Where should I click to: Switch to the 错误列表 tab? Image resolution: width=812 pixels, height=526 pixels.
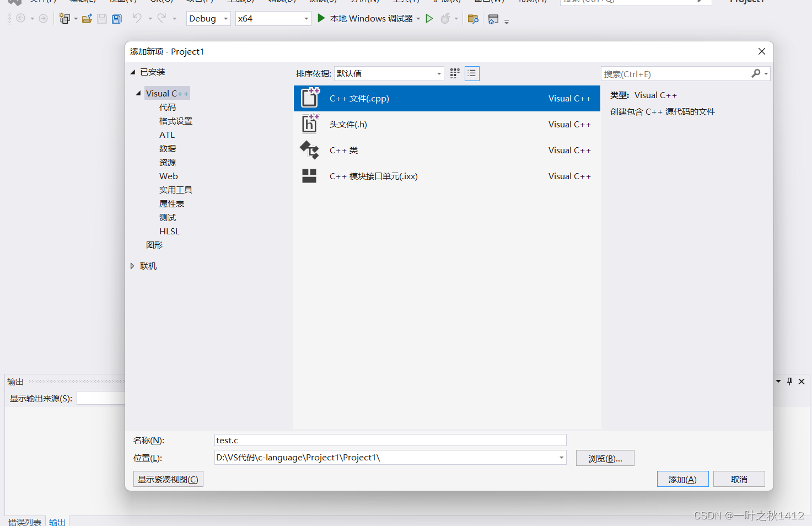click(25, 522)
